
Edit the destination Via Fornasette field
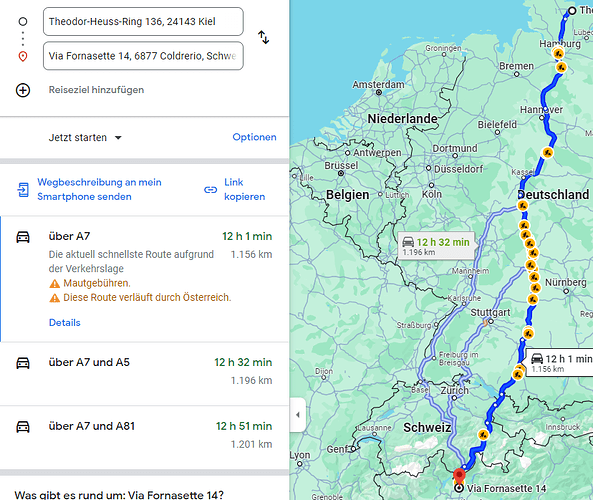click(x=143, y=56)
